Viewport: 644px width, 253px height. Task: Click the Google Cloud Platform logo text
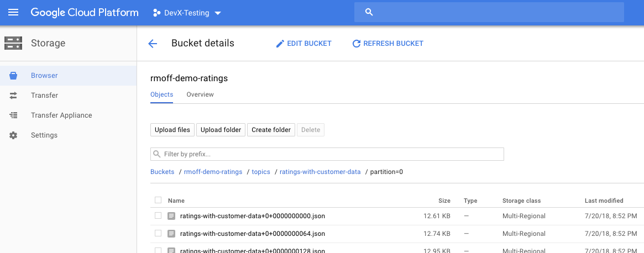coord(85,13)
